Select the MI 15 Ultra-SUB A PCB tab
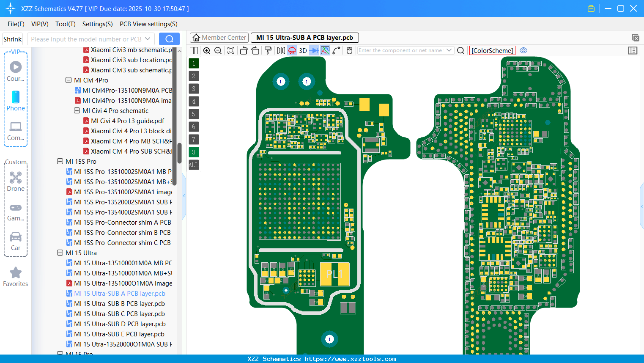The width and height of the screenshot is (644, 363). tap(304, 38)
